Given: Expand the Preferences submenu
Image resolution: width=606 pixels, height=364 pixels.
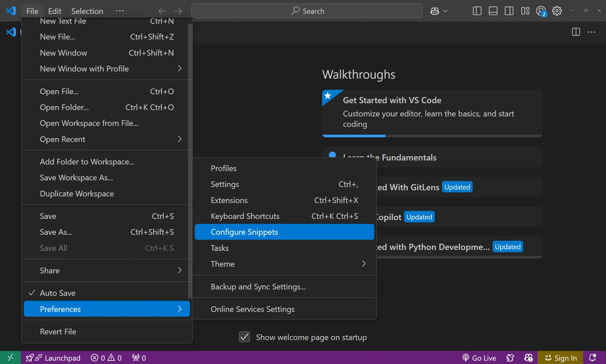Looking at the screenshot, I should point(107,309).
